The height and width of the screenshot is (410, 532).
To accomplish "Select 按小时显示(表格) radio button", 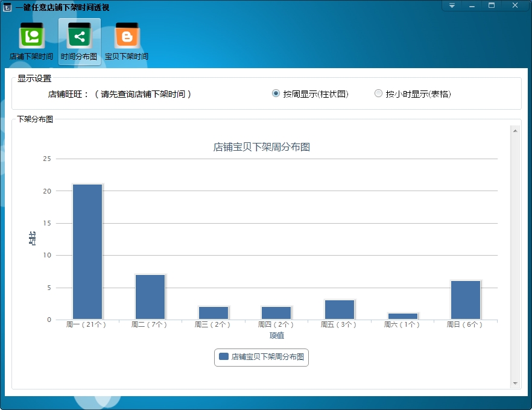I will (378, 93).
